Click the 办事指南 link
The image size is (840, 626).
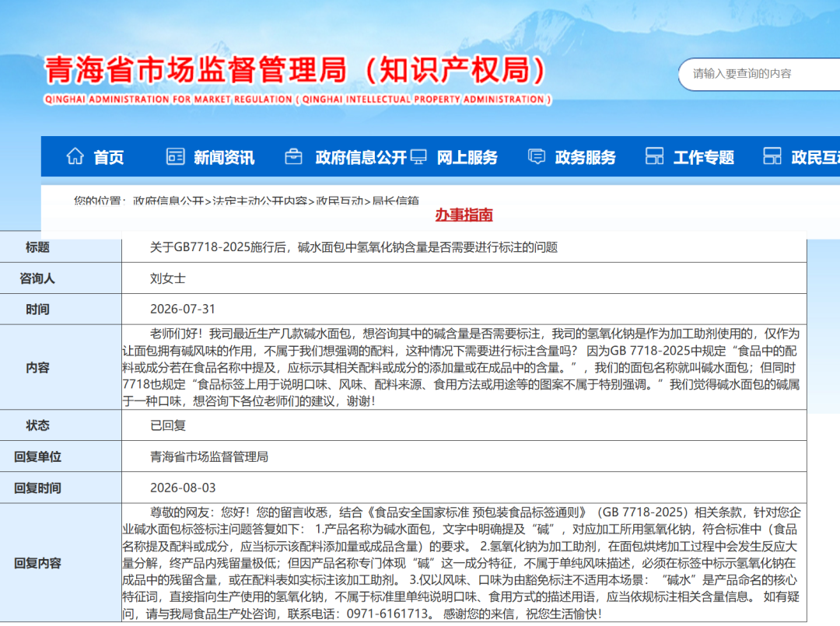[464, 215]
